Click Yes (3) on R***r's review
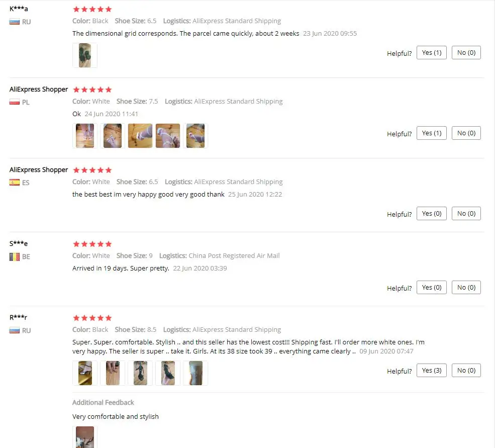 pos(431,370)
